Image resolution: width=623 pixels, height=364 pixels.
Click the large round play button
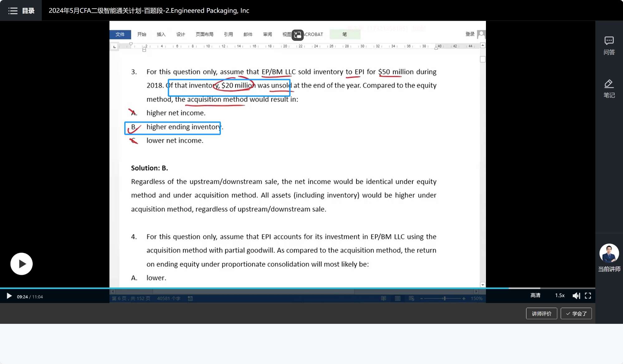[21, 264]
